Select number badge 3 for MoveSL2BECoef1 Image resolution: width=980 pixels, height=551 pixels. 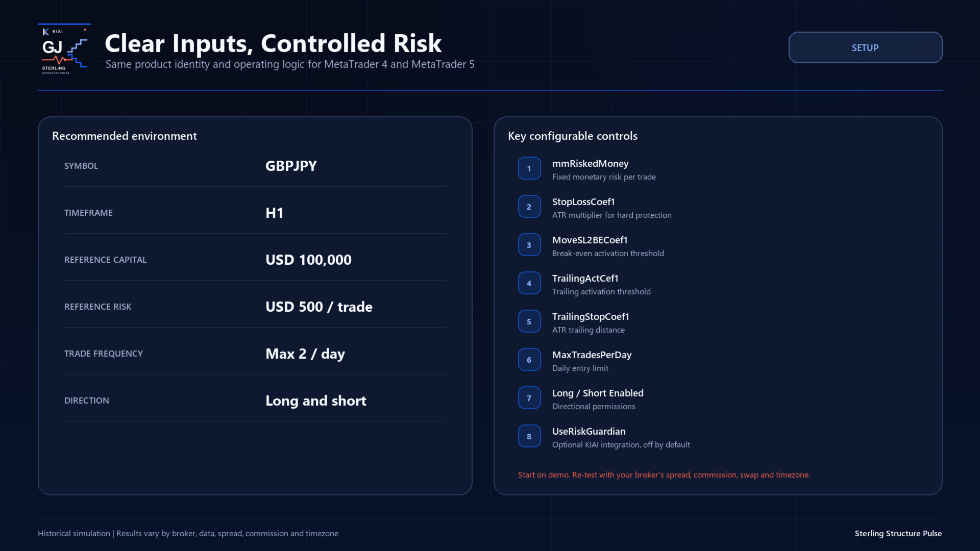(x=529, y=245)
